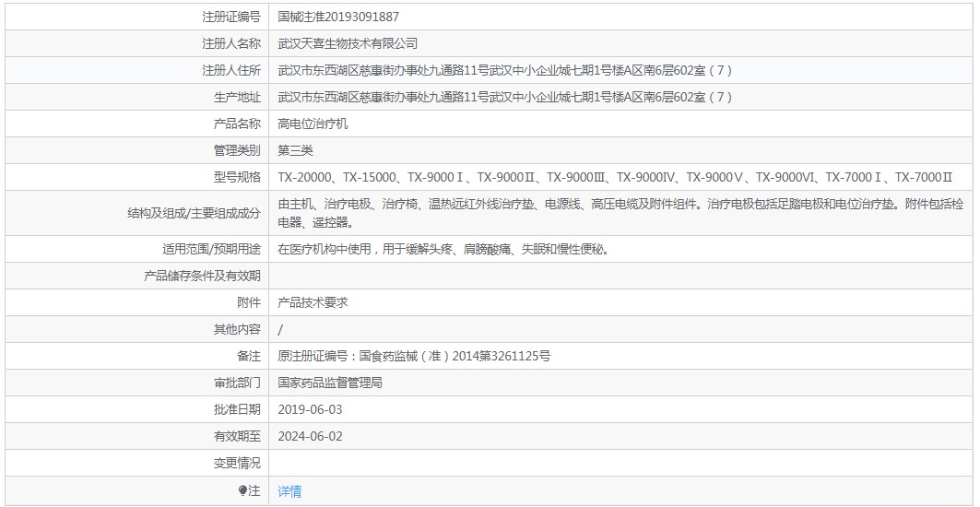Click the 管理类别 label
Screen dimensions: 980x507
pyautogui.click(x=237, y=150)
